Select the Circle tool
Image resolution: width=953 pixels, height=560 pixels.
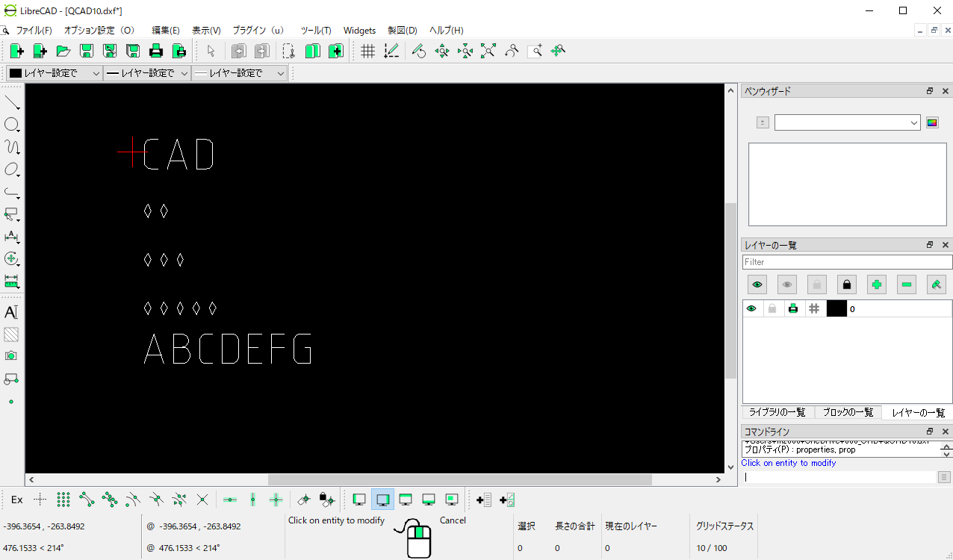[x=12, y=125]
